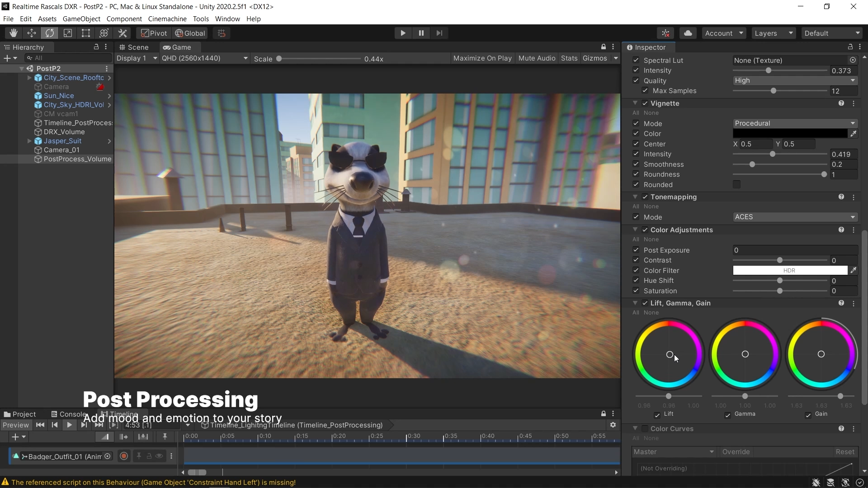This screenshot has height=488, width=868.
Task: Open the Tonemapping Mode ACES dropdown
Action: tap(794, 217)
